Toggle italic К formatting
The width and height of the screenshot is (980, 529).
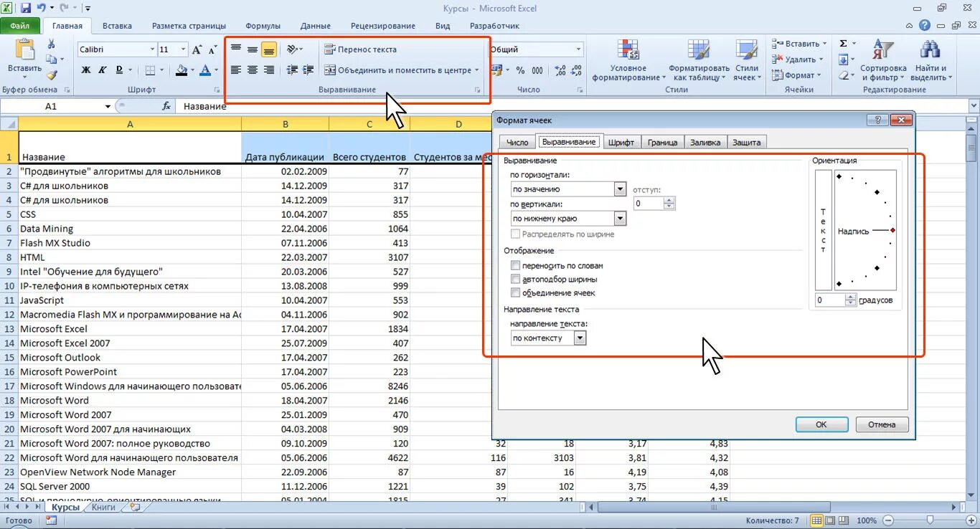103,70
